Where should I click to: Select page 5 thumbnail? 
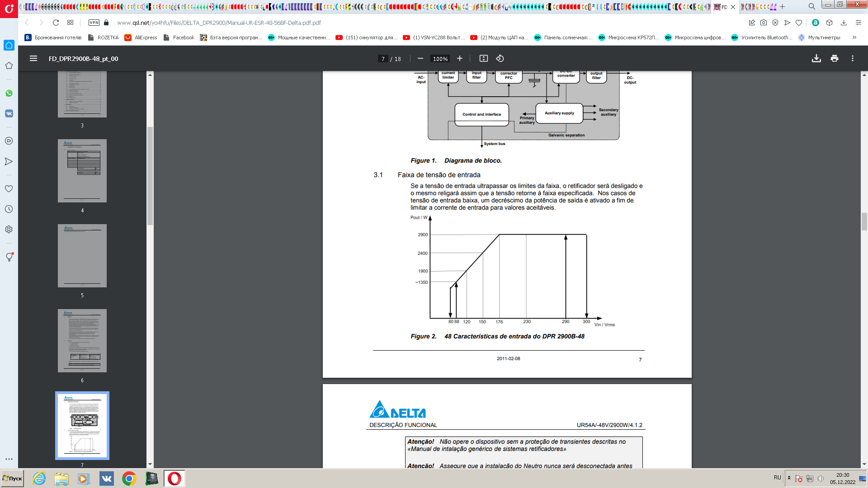pyautogui.click(x=82, y=256)
